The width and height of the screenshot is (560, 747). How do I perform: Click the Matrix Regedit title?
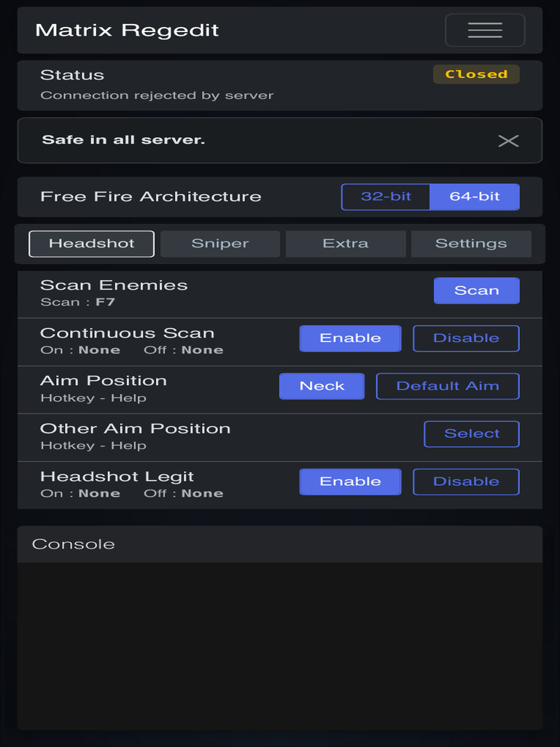point(127,30)
